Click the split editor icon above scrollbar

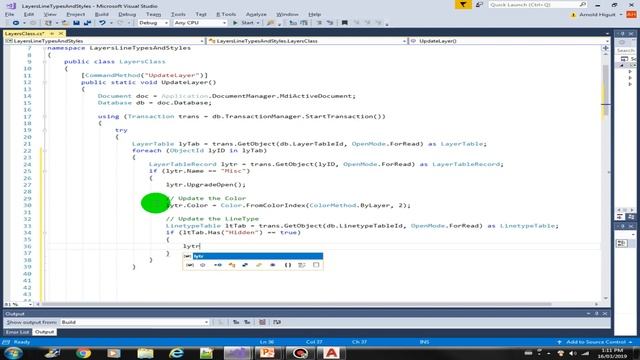[606, 48]
